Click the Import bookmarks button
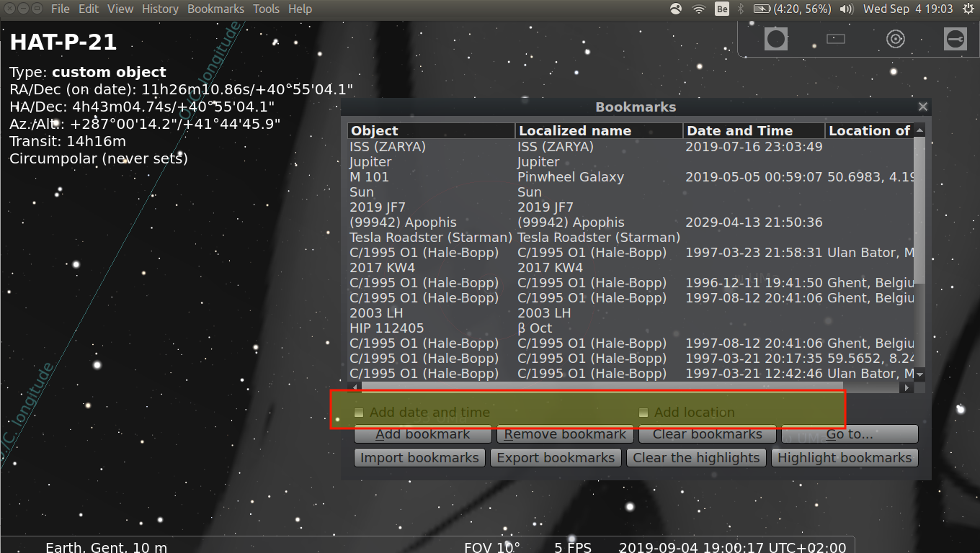Image resolution: width=980 pixels, height=553 pixels. [x=419, y=458]
